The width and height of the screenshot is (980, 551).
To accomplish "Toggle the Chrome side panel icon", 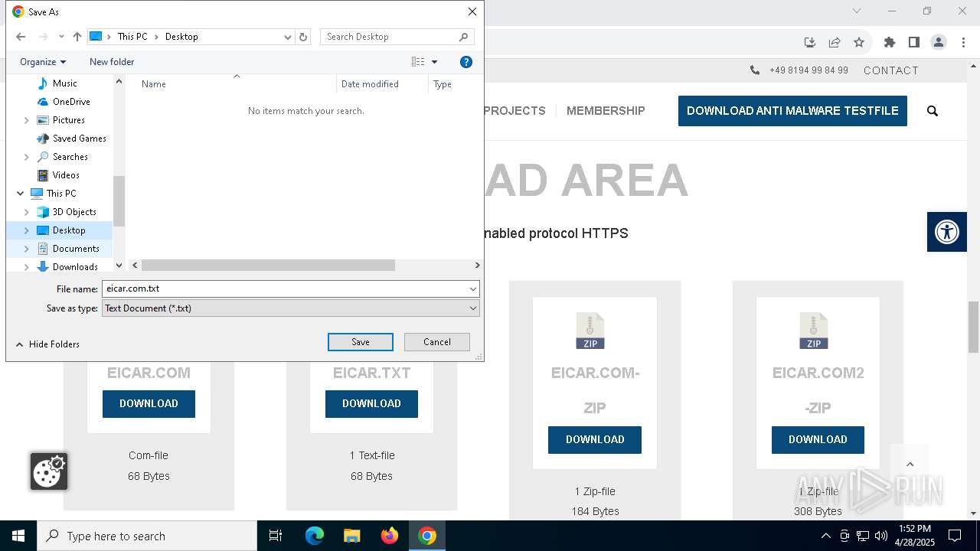I will coord(913,42).
